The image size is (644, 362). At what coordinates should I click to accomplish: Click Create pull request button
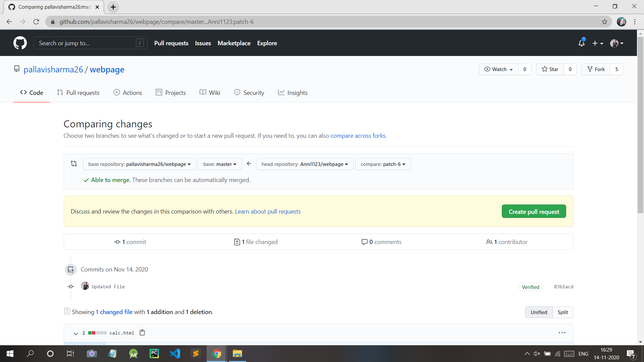(534, 212)
